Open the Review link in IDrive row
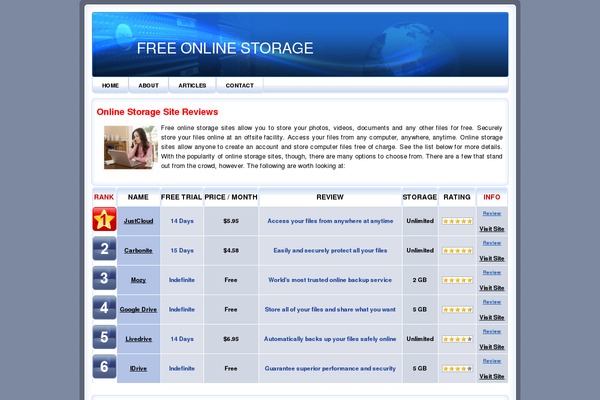The width and height of the screenshot is (600, 400). point(492,361)
